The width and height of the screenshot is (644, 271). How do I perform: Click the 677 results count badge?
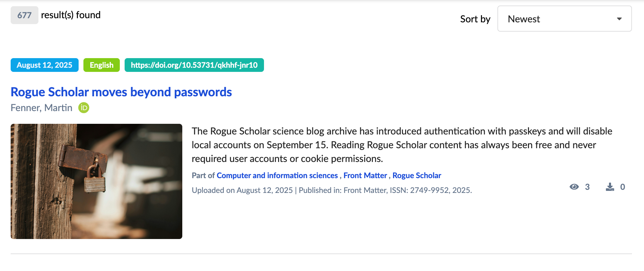[x=24, y=15]
